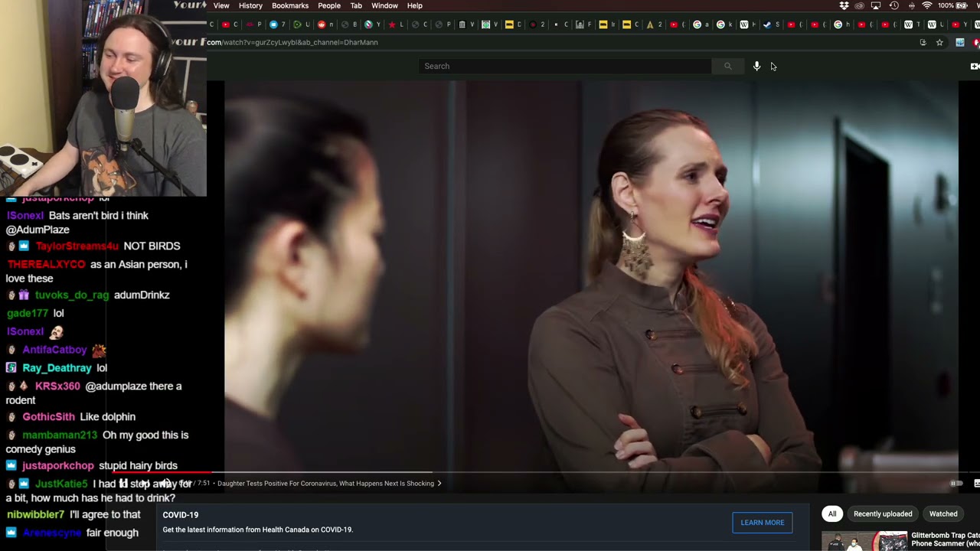Click chat username AntifaCatboy
This screenshot has width=980, height=551.
point(54,350)
